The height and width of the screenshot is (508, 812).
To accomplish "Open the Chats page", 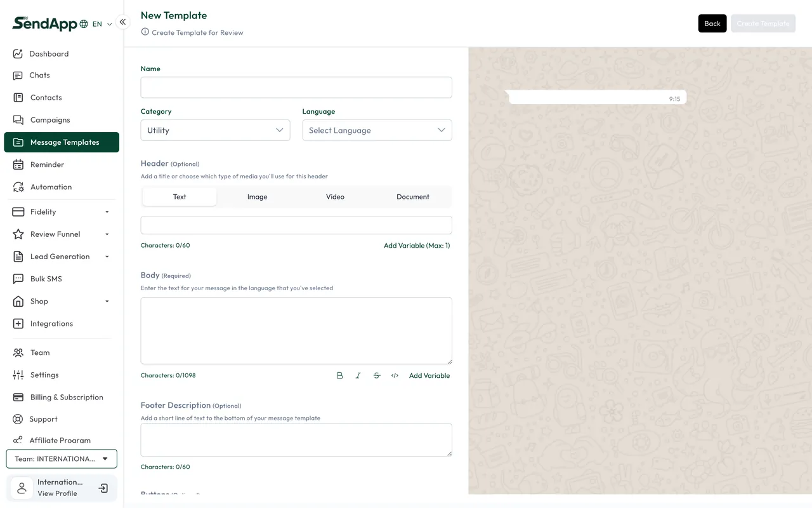I will point(39,76).
